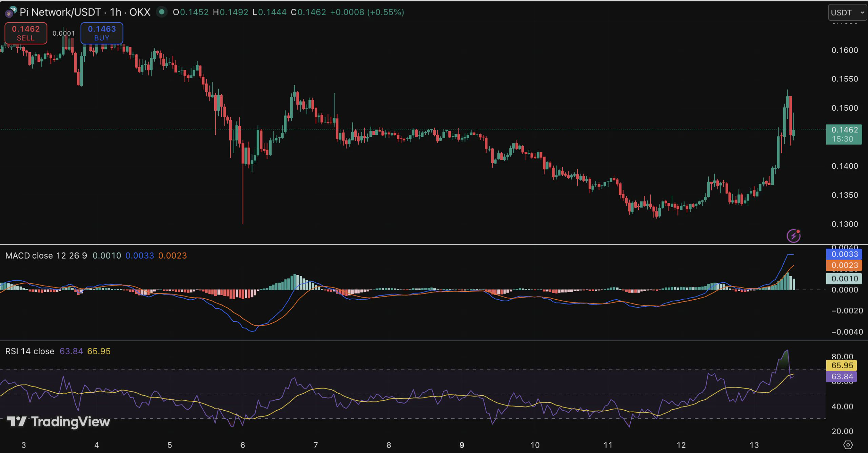868x453 pixels.
Task: Click the green 0.1462 current price label
Action: (x=844, y=134)
